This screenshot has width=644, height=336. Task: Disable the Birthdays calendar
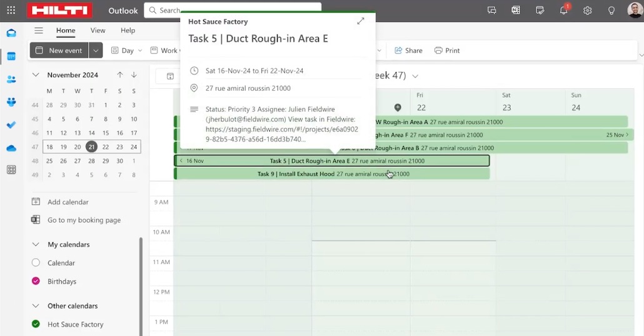pyautogui.click(x=36, y=281)
